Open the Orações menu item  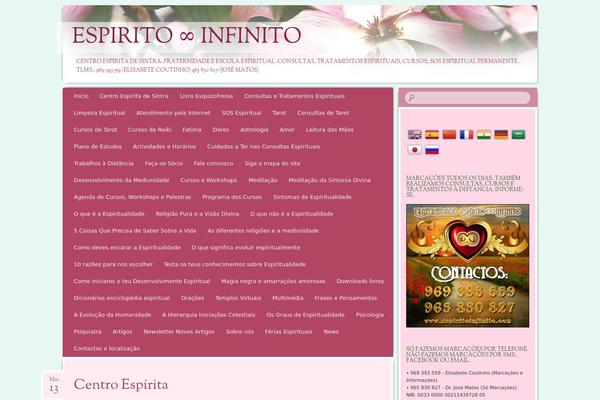(193, 298)
